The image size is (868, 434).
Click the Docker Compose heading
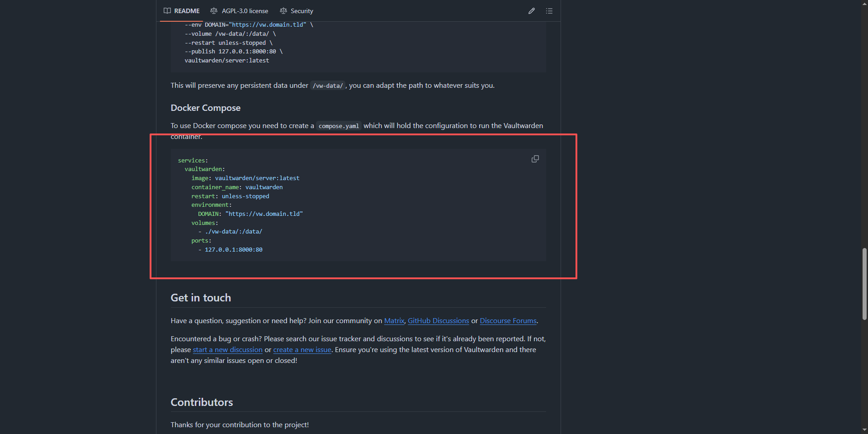pos(206,108)
